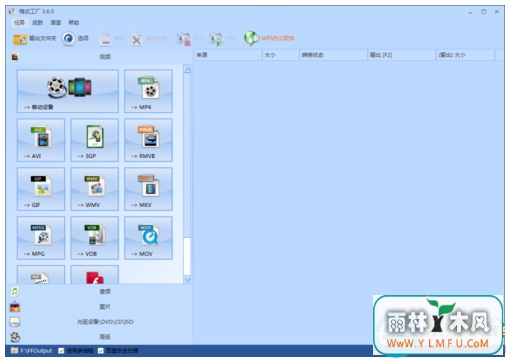Toggle the 使用多线程 multithreading checkbox
The image size is (508, 360).
[x=61, y=351]
